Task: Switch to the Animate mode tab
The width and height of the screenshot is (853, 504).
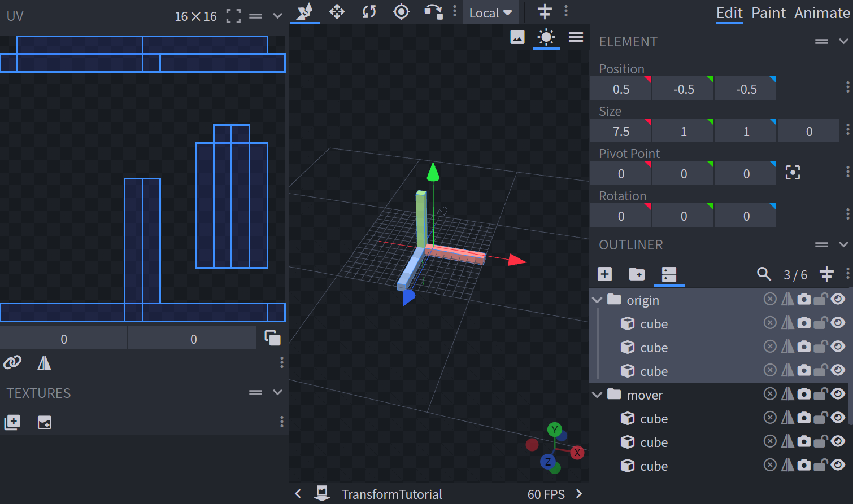Action: (x=822, y=13)
